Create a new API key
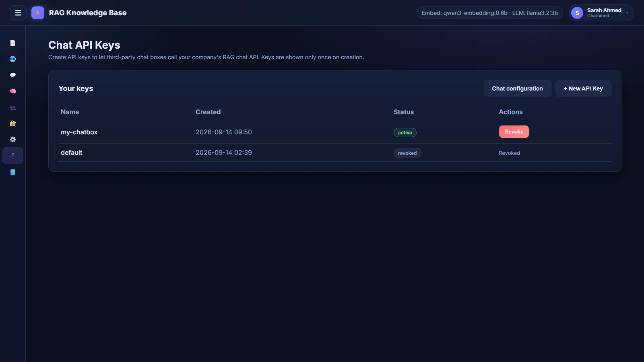 pyautogui.click(x=583, y=88)
